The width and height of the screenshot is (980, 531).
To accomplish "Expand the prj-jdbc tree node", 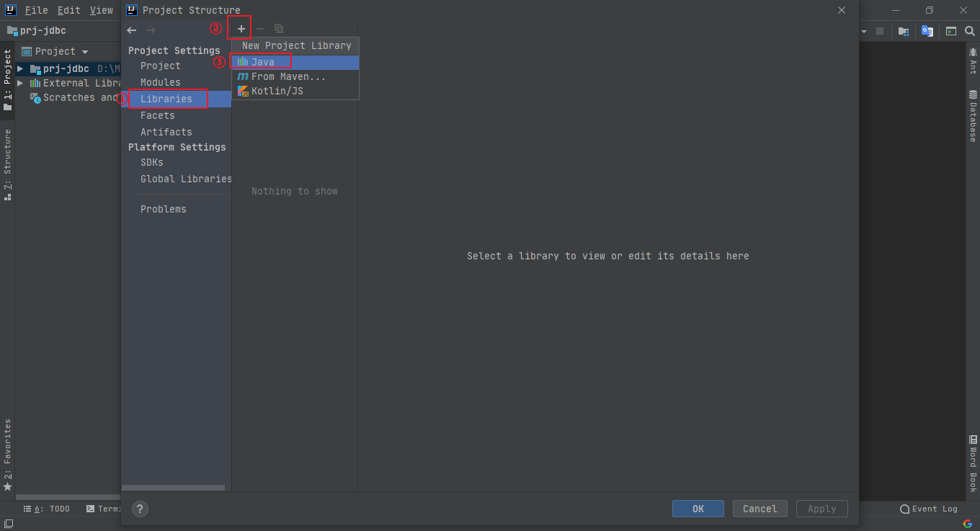I will pyautogui.click(x=20, y=69).
